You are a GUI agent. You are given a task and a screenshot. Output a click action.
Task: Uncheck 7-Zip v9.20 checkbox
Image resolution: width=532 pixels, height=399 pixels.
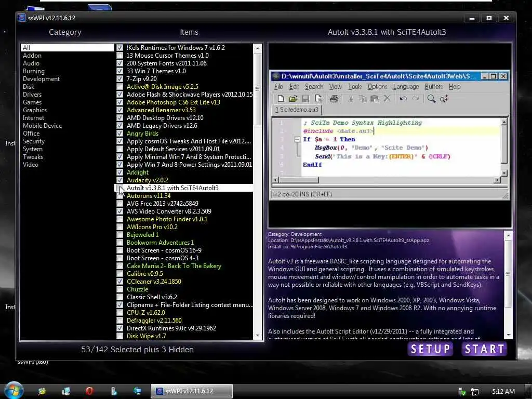click(120, 79)
